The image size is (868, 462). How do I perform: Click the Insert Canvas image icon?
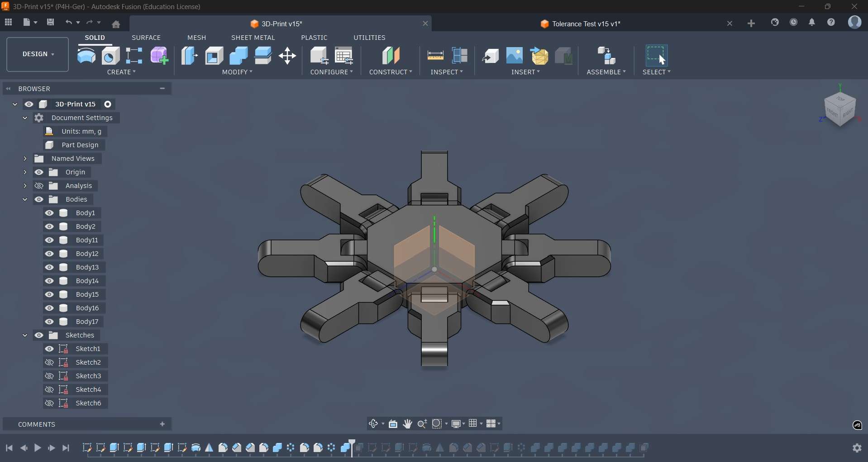pyautogui.click(x=515, y=56)
